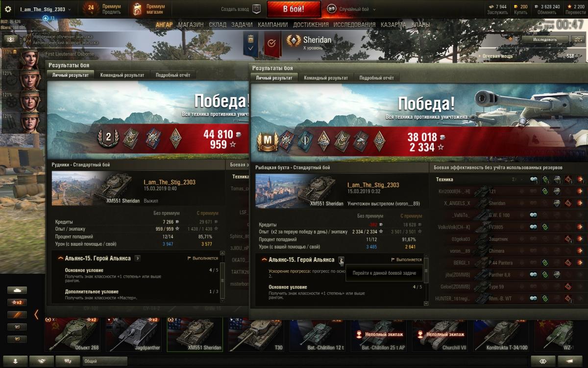Collapse Альянс-15 mission in right results window
588x368 pixels.
(x=265, y=260)
